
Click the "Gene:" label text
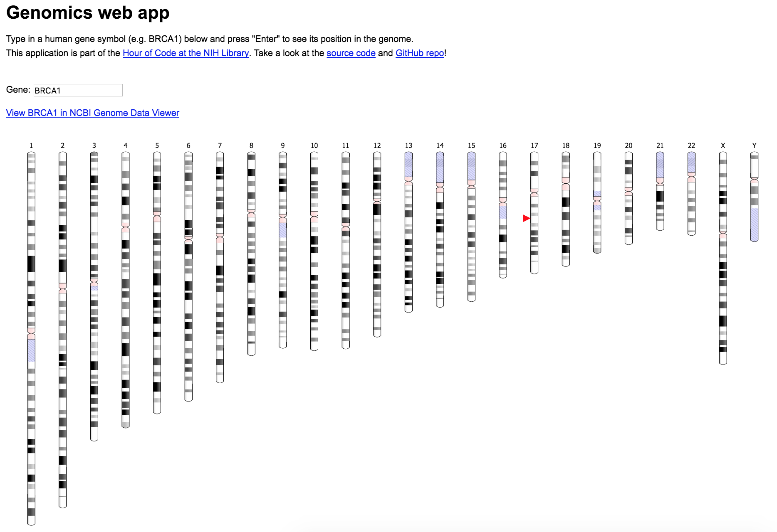pyautogui.click(x=18, y=90)
